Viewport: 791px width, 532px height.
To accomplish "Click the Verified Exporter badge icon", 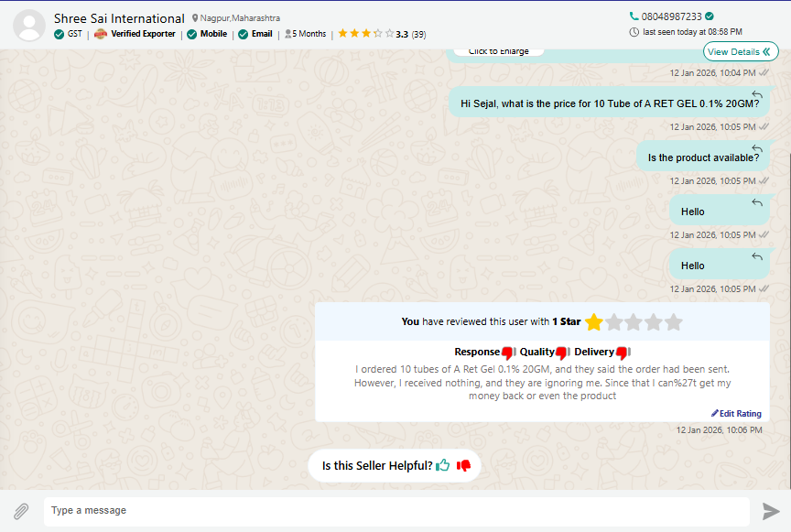I will 101,34.
